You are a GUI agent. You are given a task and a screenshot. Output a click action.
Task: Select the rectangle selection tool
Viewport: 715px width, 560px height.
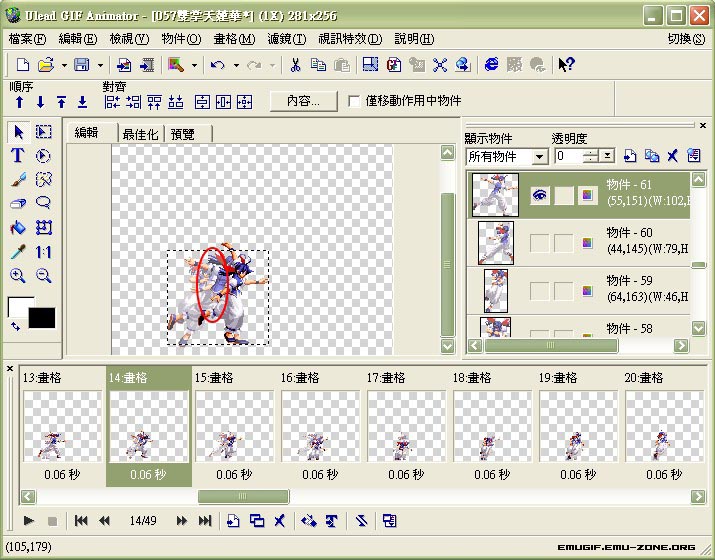click(x=43, y=132)
